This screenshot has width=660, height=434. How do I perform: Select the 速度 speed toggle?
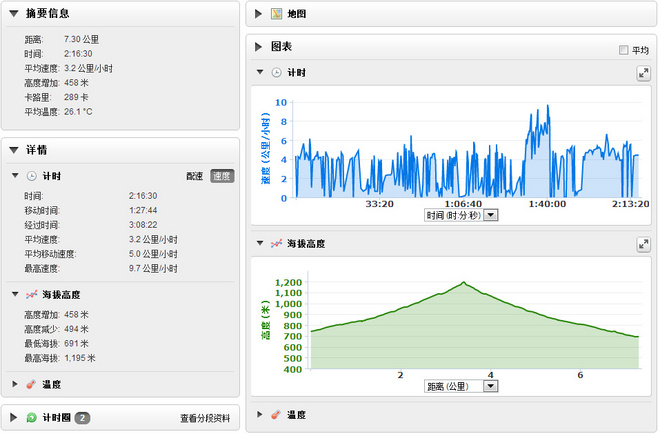(222, 176)
